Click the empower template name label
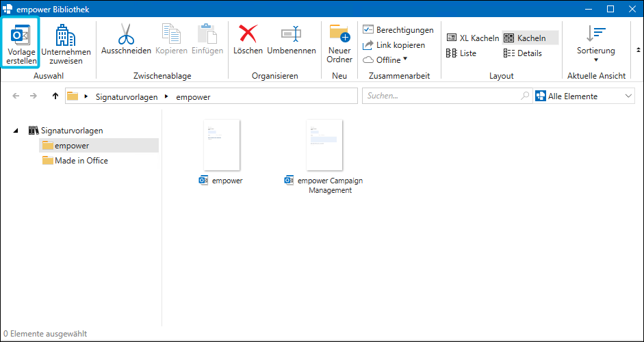The height and width of the screenshot is (342, 644). 227,181
